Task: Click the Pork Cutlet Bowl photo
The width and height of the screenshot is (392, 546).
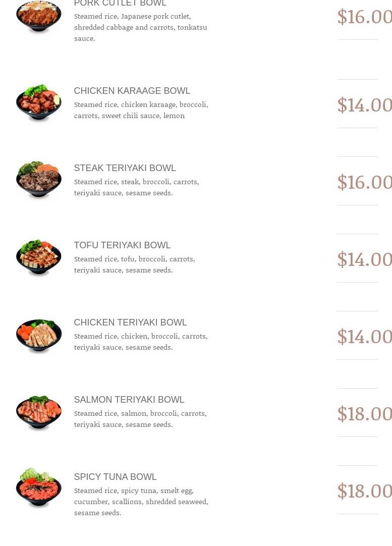Action: pos(38,17)
